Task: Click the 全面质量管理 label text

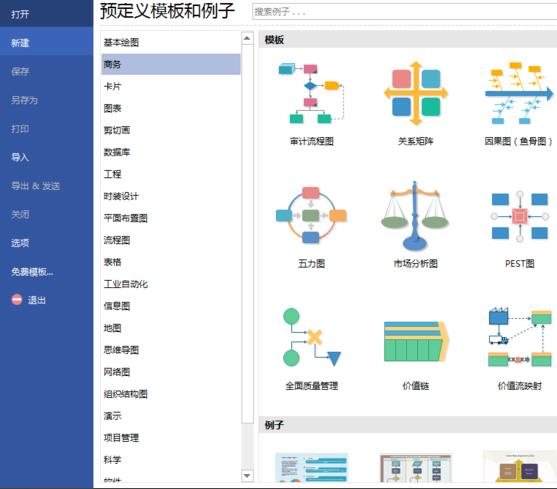Action: pyautogui.click(x=312, y=386)
